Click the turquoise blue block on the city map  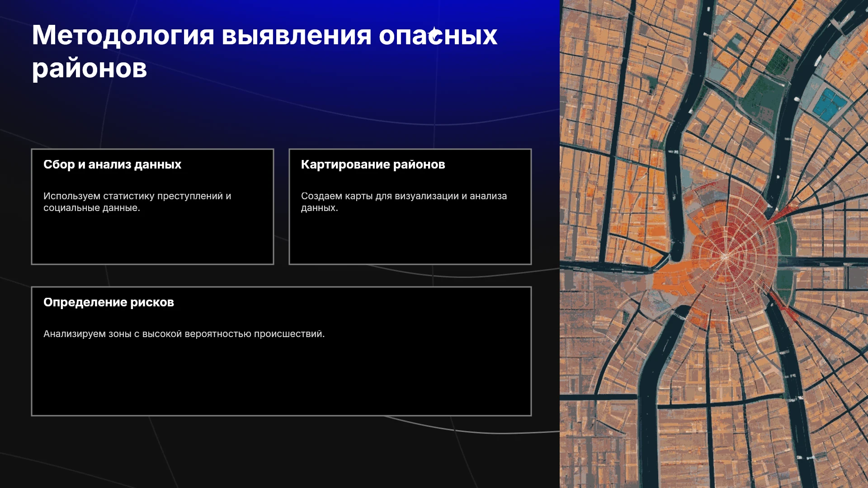coord(830,105)
